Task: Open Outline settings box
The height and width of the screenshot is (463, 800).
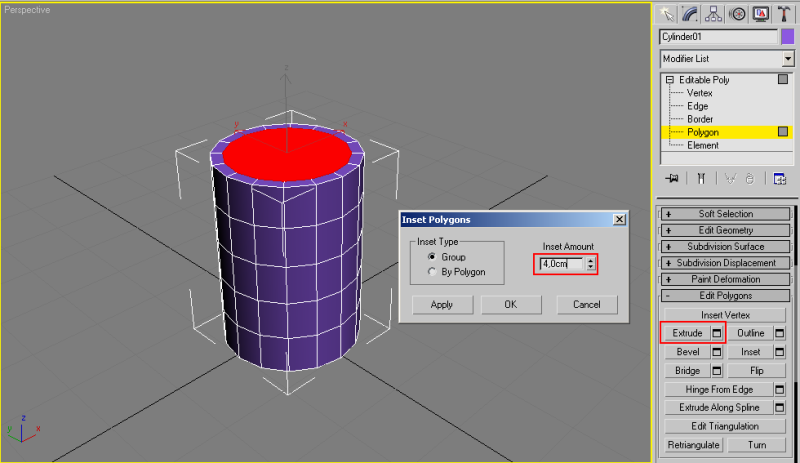Action: (780, 333)
